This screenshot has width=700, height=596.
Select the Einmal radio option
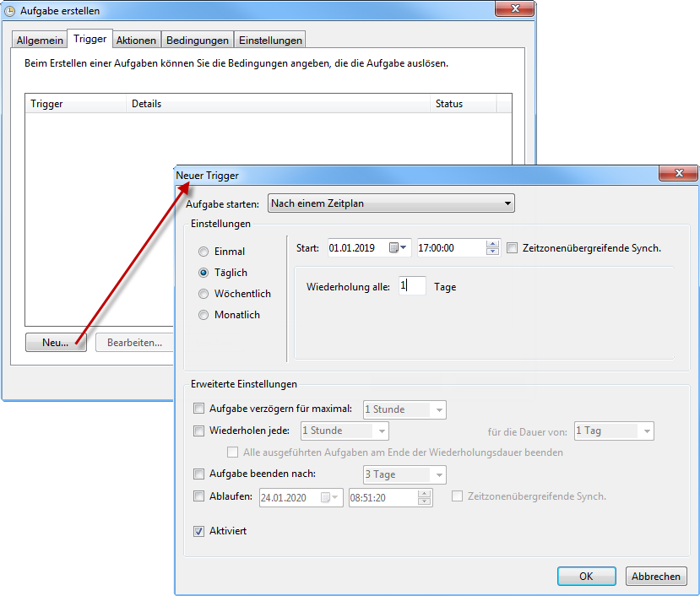pos(203,252)
